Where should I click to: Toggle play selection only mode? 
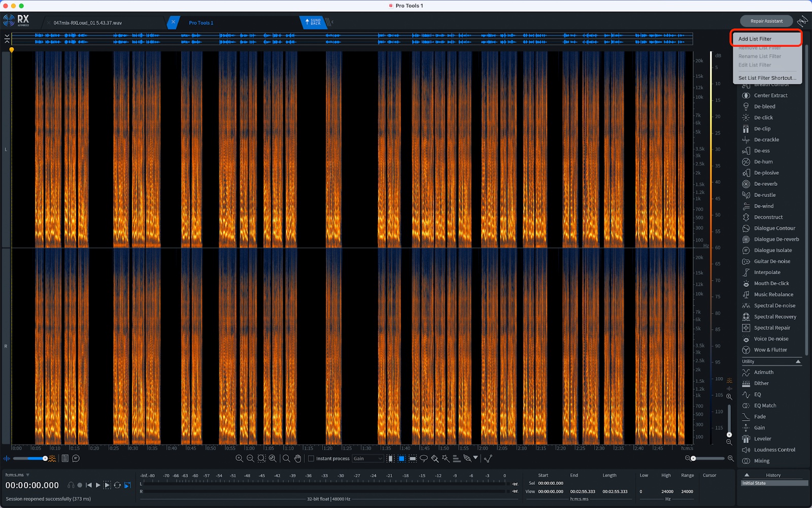pos(107,485)
